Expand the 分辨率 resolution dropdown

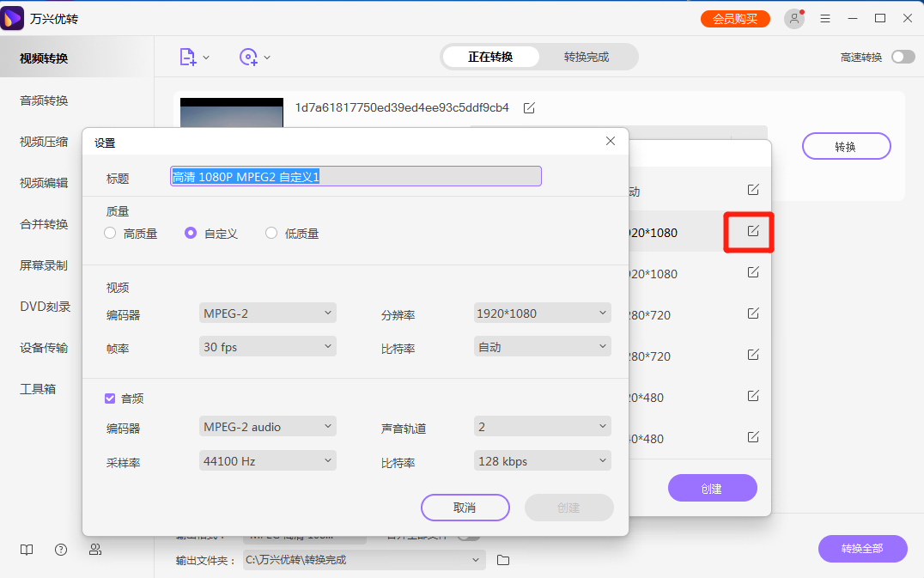(542, 313)
